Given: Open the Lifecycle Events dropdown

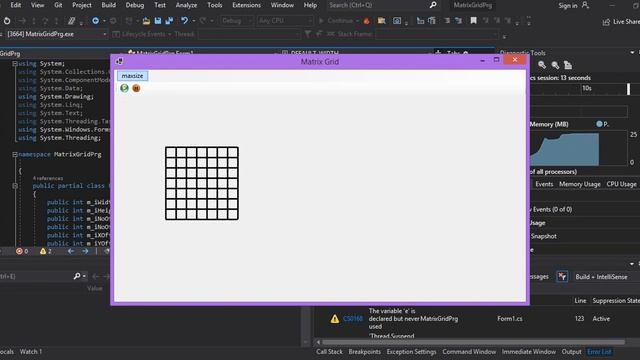Looking at the screenshot, I should pyautogui.click(x=142, y=34).
